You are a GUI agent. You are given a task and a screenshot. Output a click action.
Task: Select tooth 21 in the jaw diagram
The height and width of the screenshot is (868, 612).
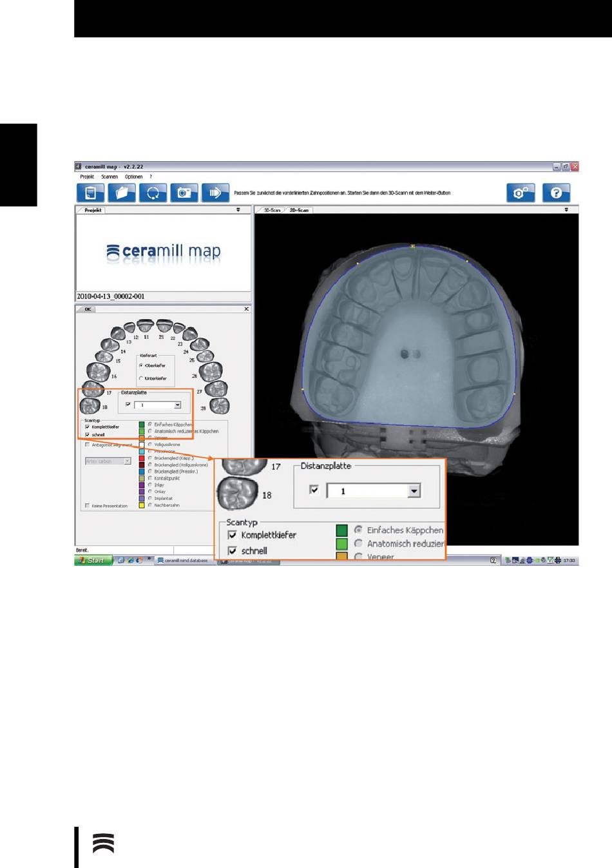pyautogui.click(x=164, y=325)
